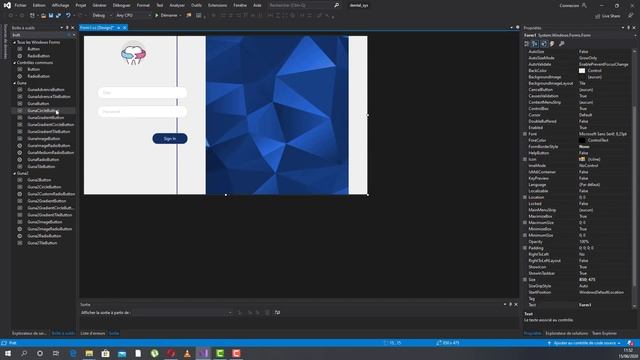
Task: Click the Alphabetical sort icon in Properties
Action: point(535,44)
